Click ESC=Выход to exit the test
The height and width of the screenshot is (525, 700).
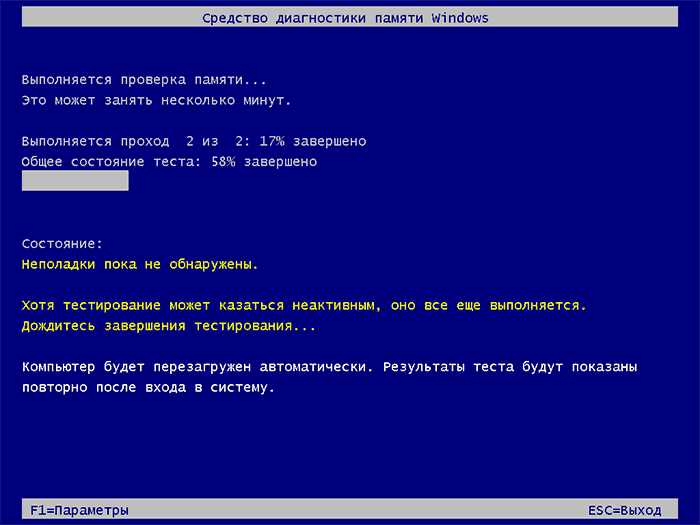(624, 510)
